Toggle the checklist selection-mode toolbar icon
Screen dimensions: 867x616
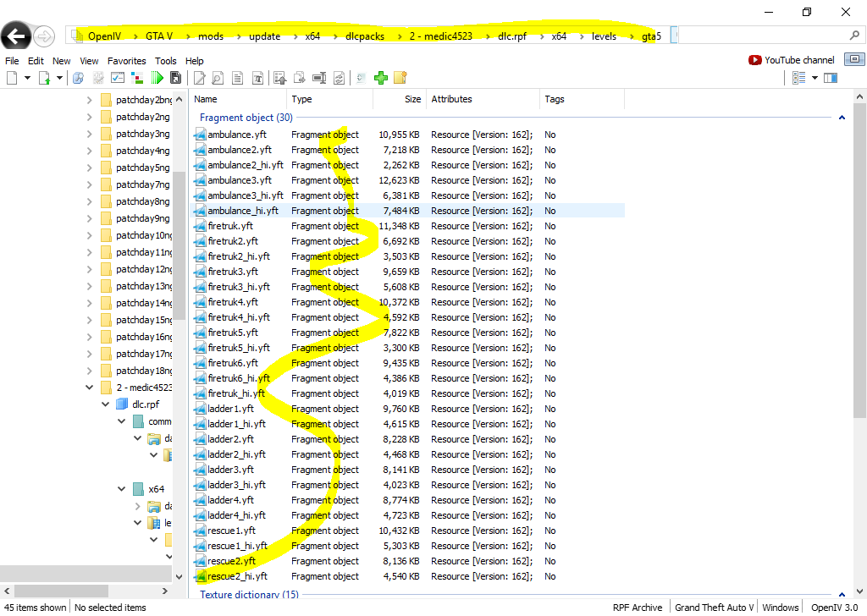tap(118, 78)
